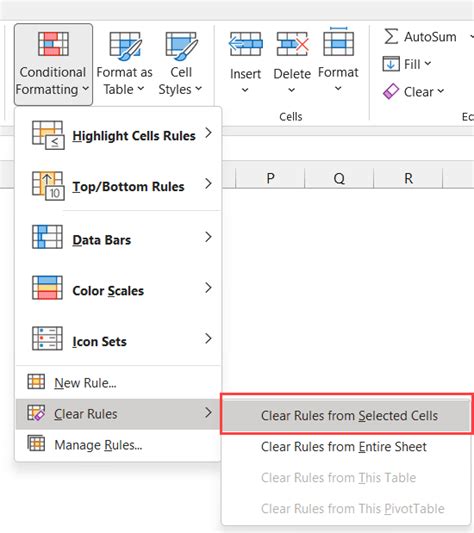
Task: Click the Cell Styles icon
Action: [x=181, y=46]
